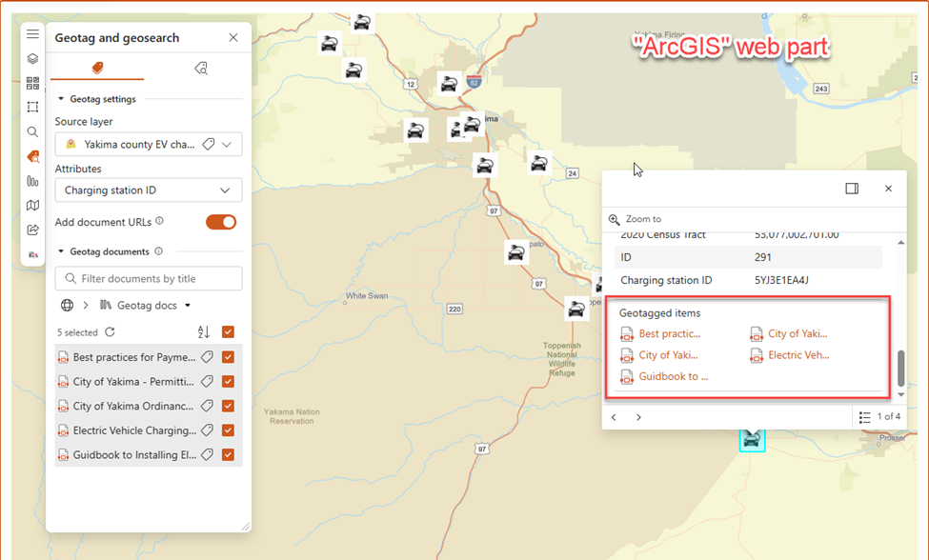Click the globe icon in the document breadcrumb
This screenshot has width=929, height=560.
67,305
